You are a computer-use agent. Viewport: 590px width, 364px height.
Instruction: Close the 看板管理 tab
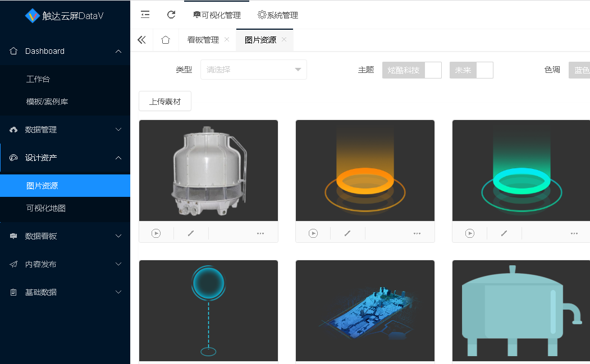[x=227, y=39]
